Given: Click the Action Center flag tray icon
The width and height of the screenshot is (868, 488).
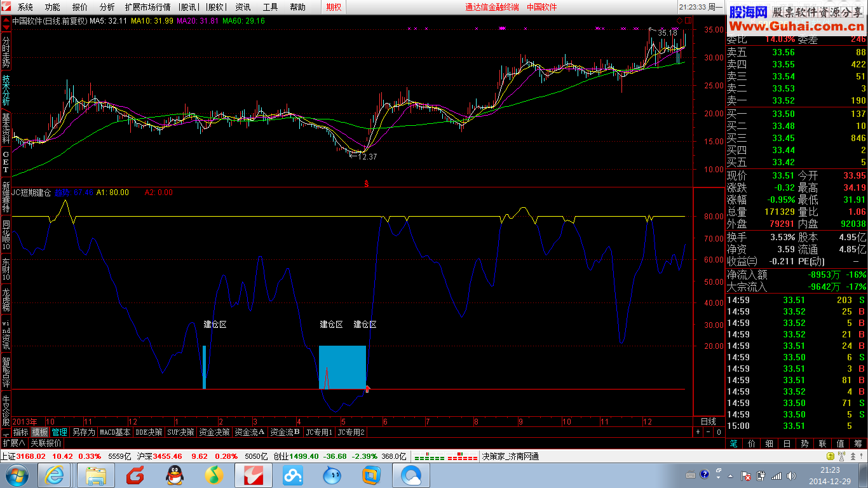Looking at the screenshot, I should tap(747, 475).
